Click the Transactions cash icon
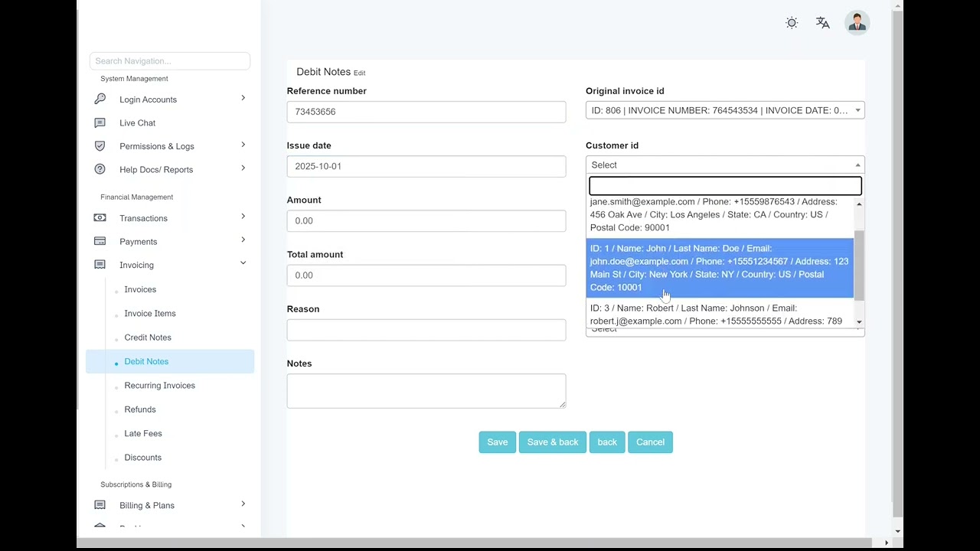The height and width of the screenshot is (551, 980). 100,218
